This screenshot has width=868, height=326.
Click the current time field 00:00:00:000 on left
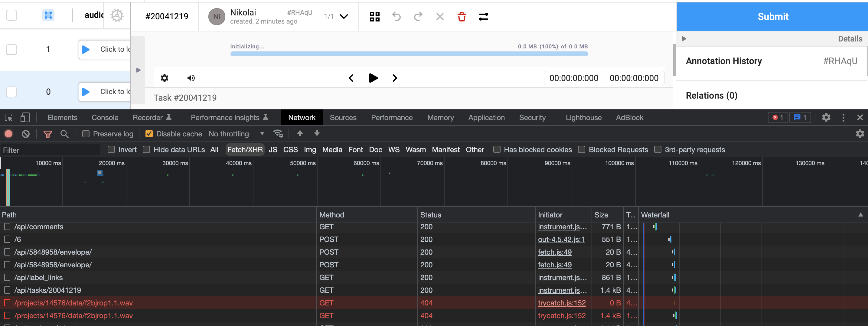(x=573, y=78)
